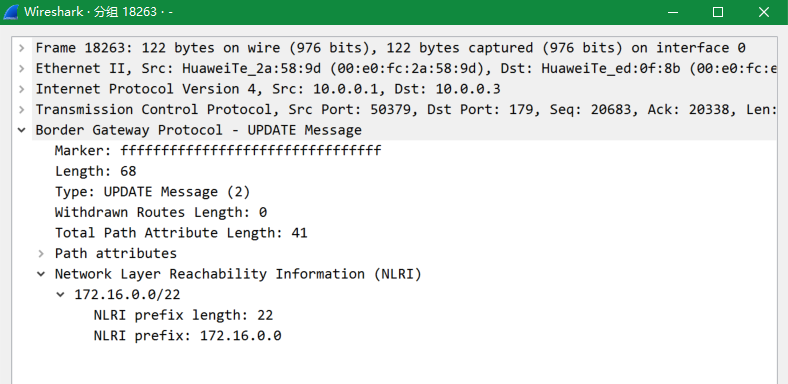Collapse the Border Gateway Protocol section
The width and height of the screenshot is (788, 384).
coord(21,130)
